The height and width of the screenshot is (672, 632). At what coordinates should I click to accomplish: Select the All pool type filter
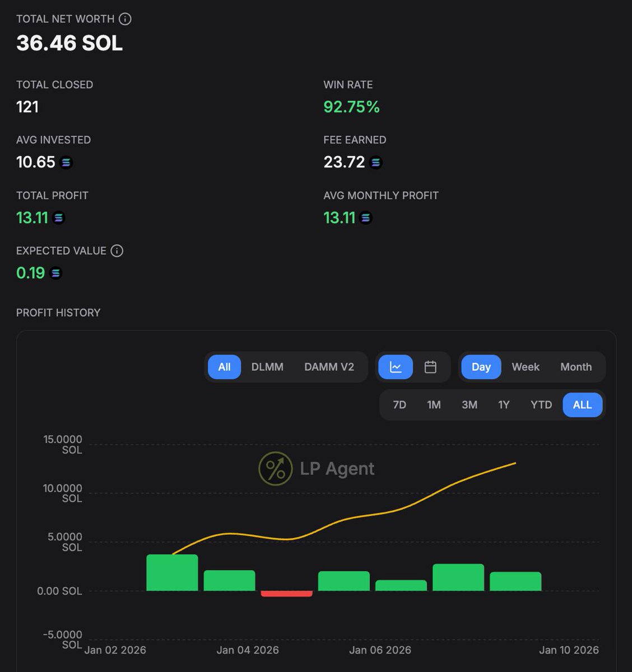point(224,367)
